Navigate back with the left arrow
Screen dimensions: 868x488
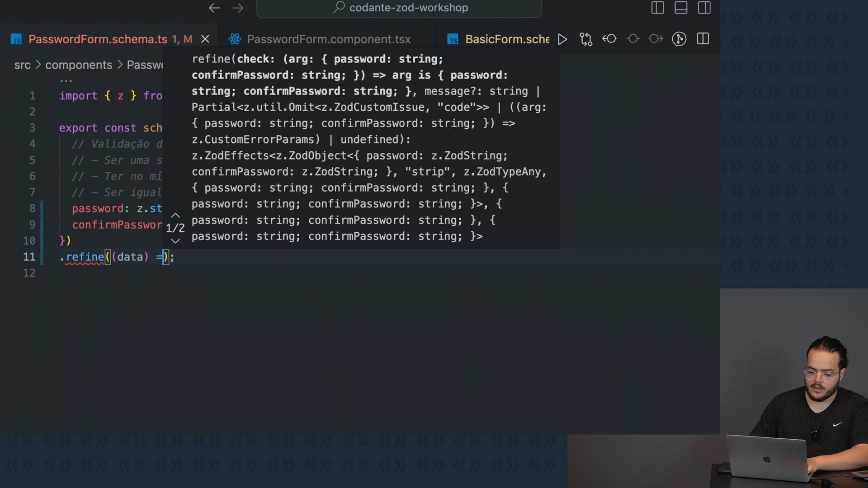point(214,8)
